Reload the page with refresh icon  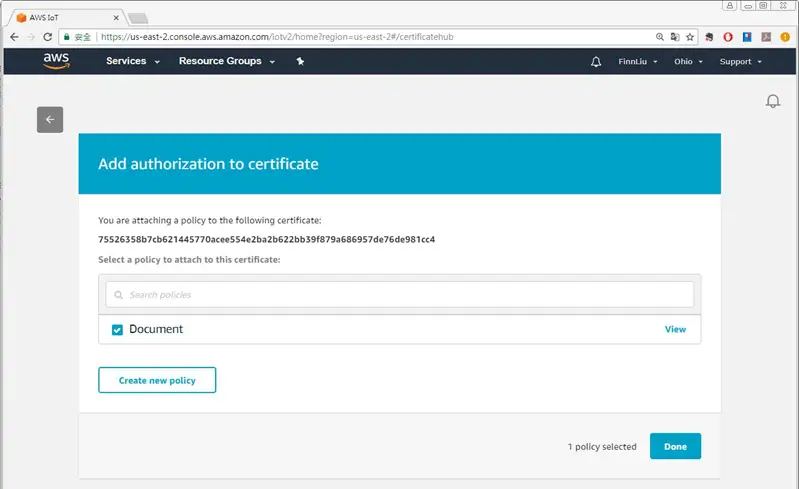47,37
